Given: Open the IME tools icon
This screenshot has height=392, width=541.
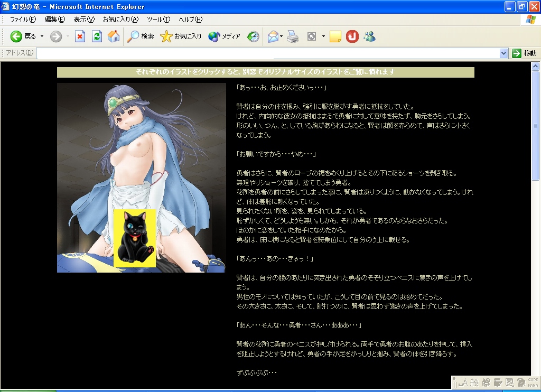Looking at the screenshot, I should click(x=498, y=382).
